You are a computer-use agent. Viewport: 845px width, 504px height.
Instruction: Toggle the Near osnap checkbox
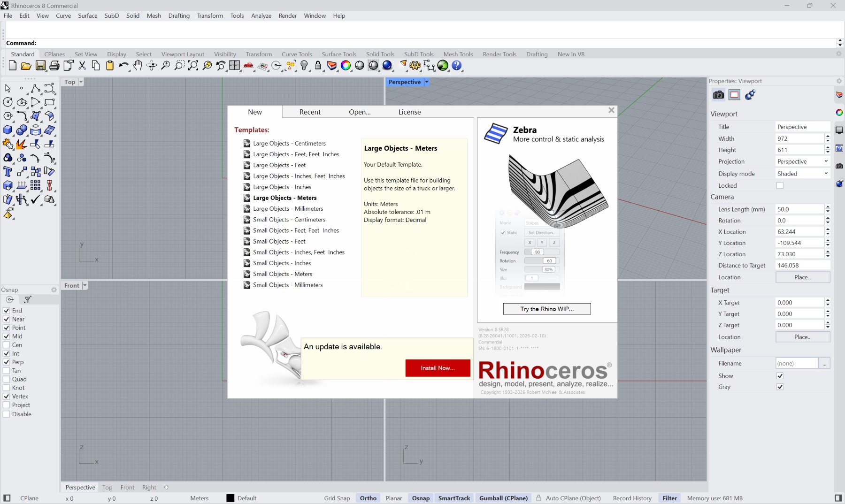click(x=7, y=319)
